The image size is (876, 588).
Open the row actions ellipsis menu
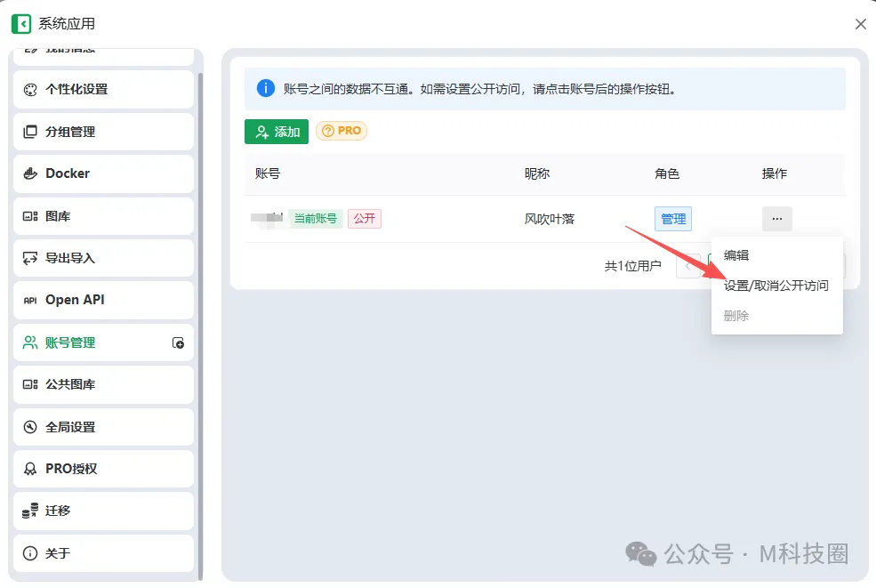(776, 218)
